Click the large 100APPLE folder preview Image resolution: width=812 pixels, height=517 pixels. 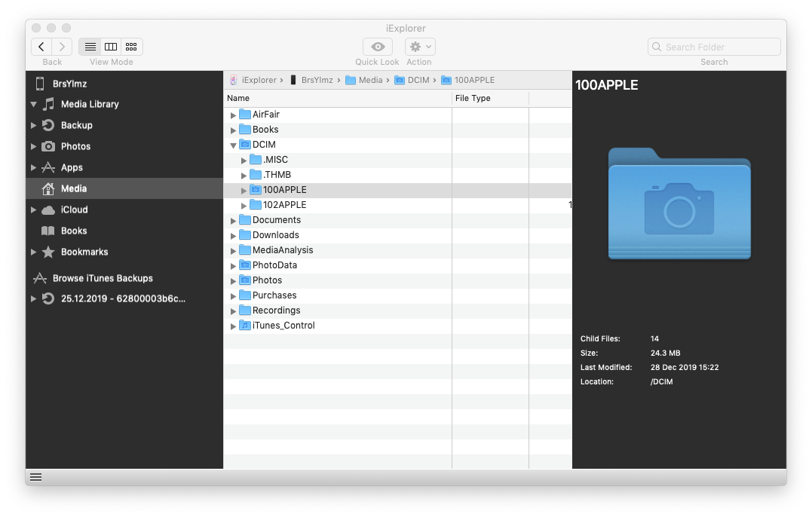pyautogui.click(x=679, y=203)
